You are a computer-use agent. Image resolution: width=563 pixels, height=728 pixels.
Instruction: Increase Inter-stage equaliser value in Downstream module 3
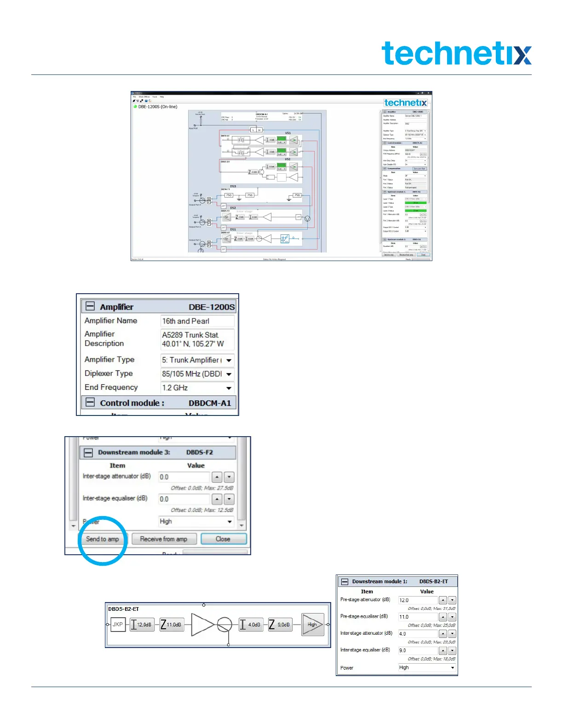(217, 499)
